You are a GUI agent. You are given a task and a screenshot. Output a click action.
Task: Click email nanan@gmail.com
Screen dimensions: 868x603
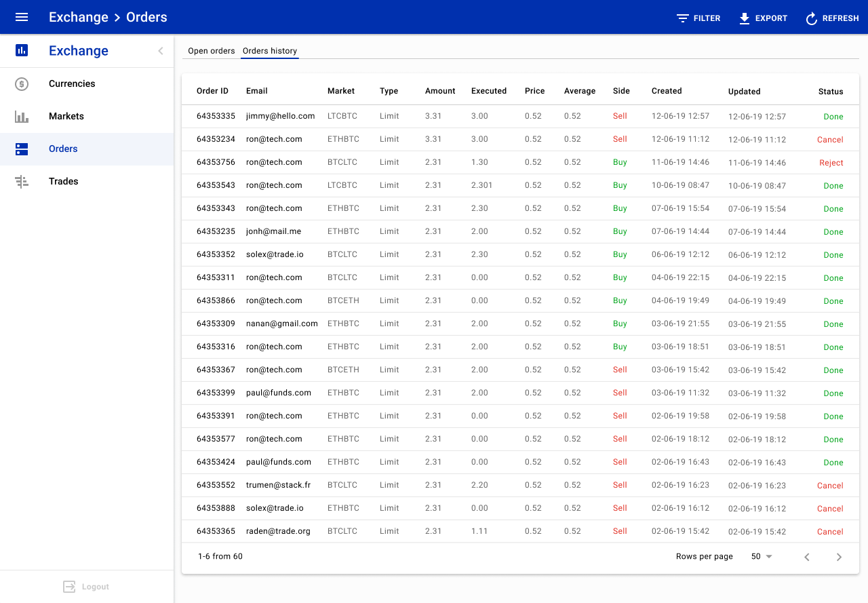282,324
